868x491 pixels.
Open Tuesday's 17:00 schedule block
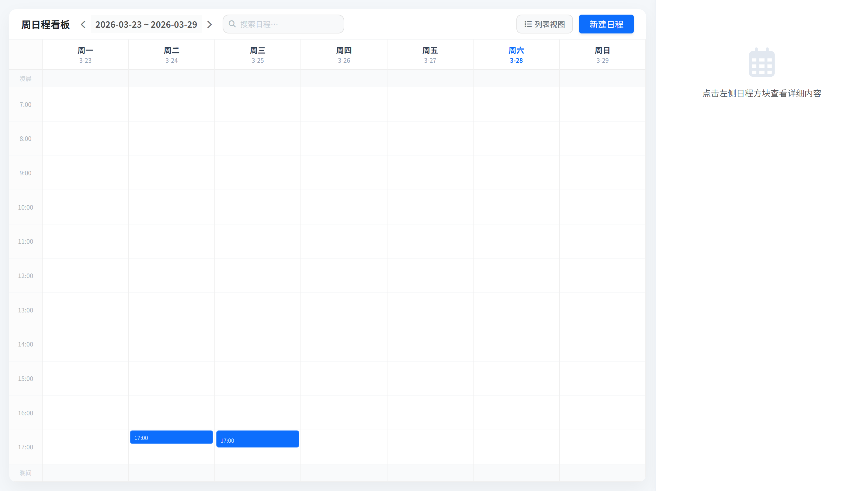pos(171,437)
